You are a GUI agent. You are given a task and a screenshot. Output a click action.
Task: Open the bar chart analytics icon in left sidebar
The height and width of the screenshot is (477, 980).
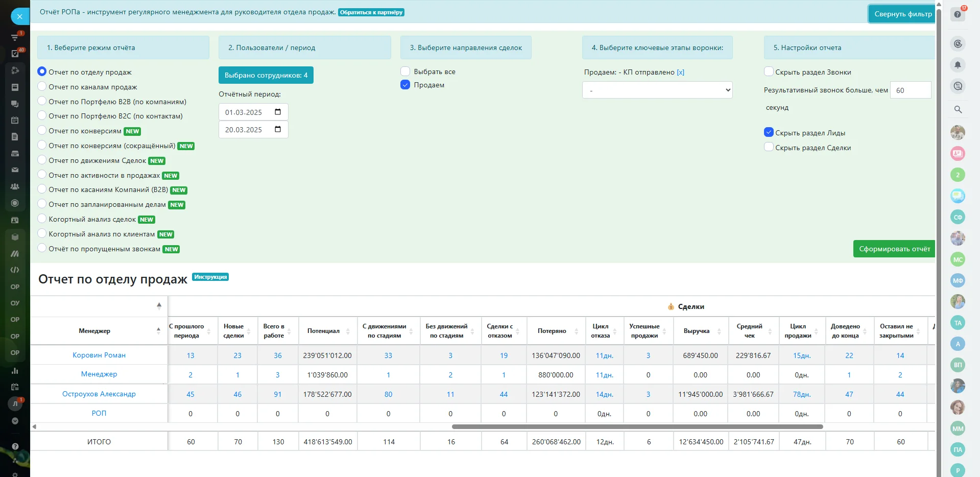pos(15,371)
